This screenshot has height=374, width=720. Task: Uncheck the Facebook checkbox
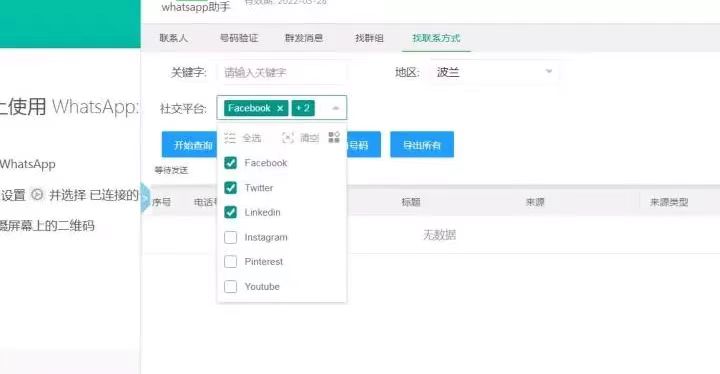(x=231, y=163)
